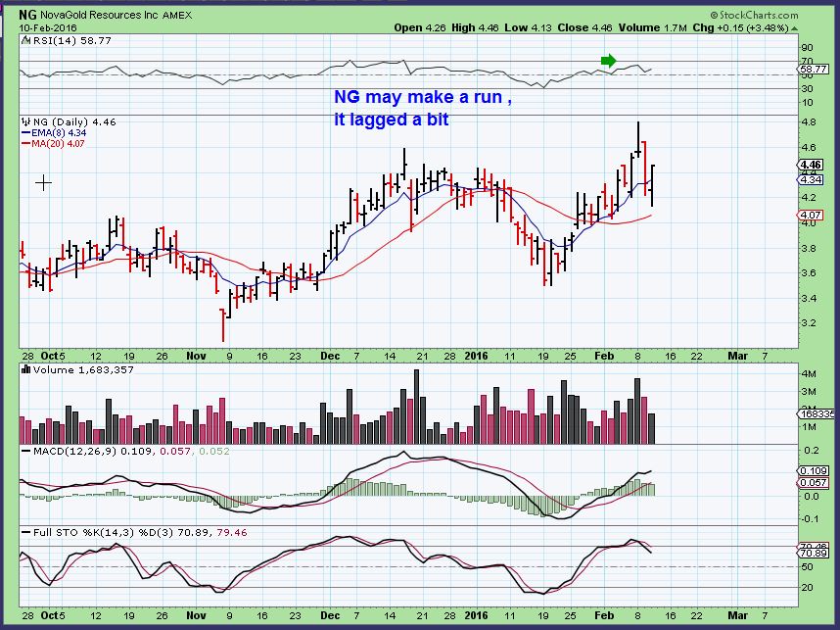Click the 2016 label on the bottom date axis
Image resolution: width=840 pixels, height=630 pixels.
476,615
